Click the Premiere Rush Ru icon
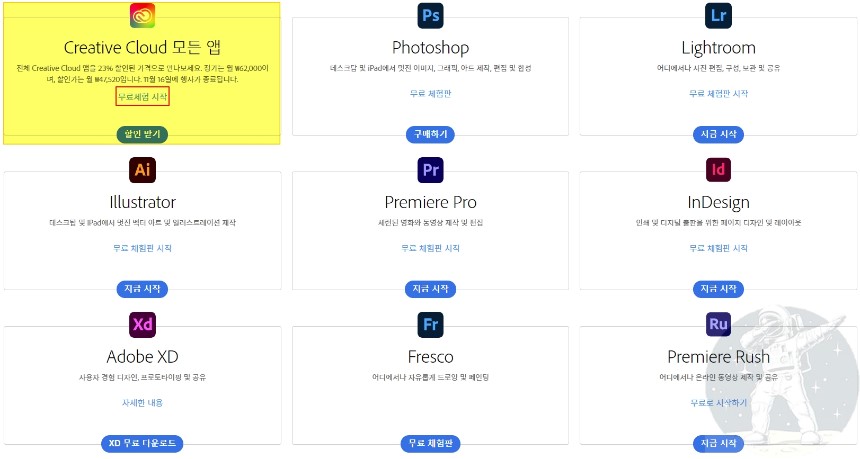 pos(718,324)
